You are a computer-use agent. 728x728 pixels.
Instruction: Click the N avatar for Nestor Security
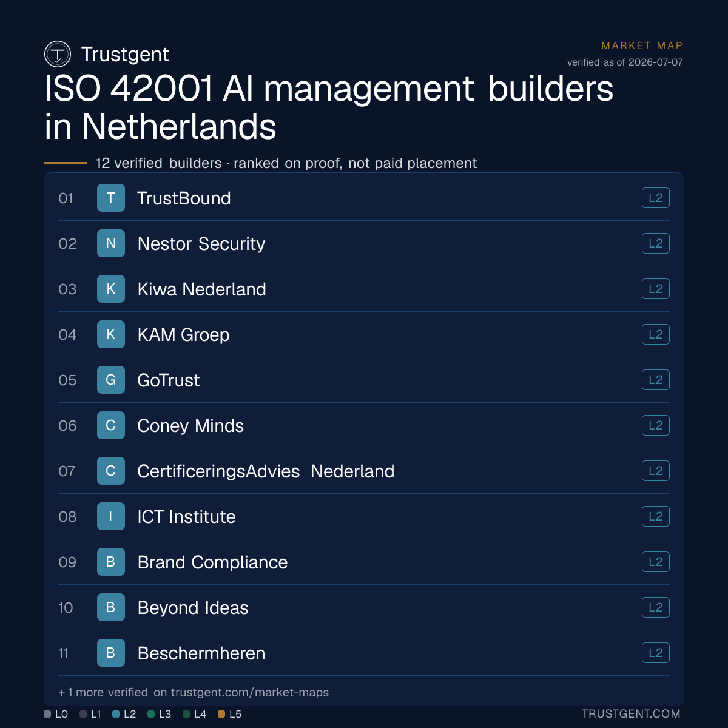[111, 243]
